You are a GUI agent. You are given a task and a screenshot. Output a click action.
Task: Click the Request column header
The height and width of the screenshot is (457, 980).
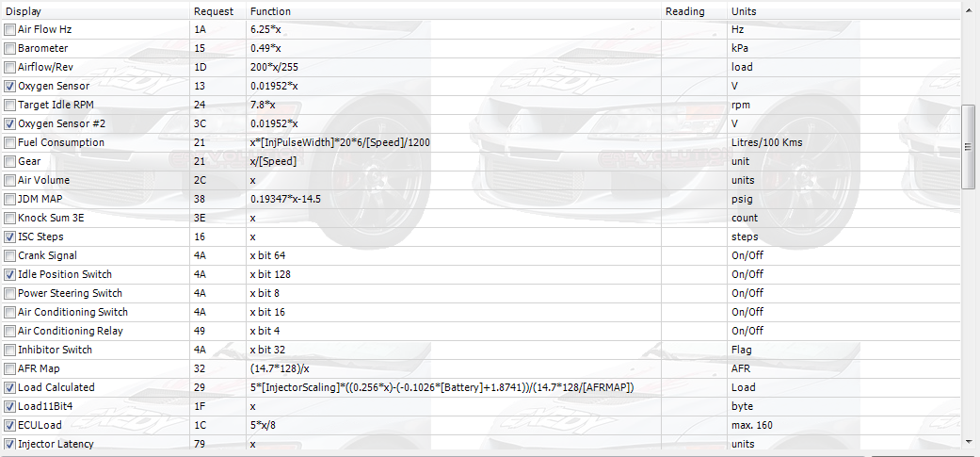[217, 11]
